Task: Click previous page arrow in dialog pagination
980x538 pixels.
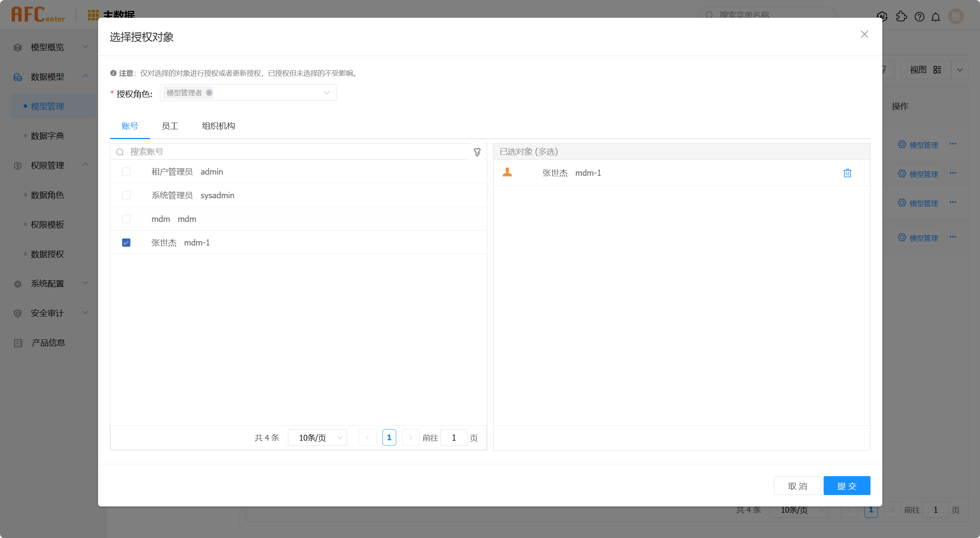Action: pos(367,437)
